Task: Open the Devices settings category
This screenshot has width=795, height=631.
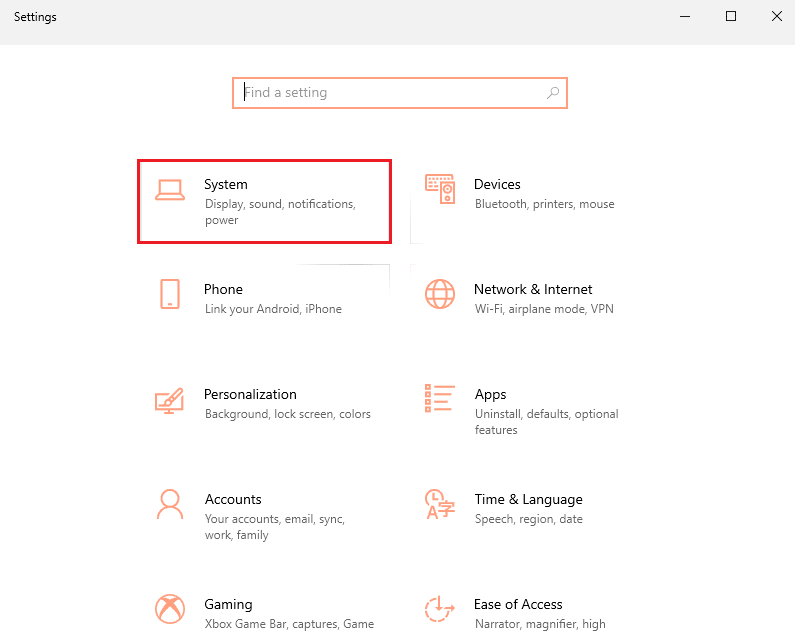Action: pos(535,202)
